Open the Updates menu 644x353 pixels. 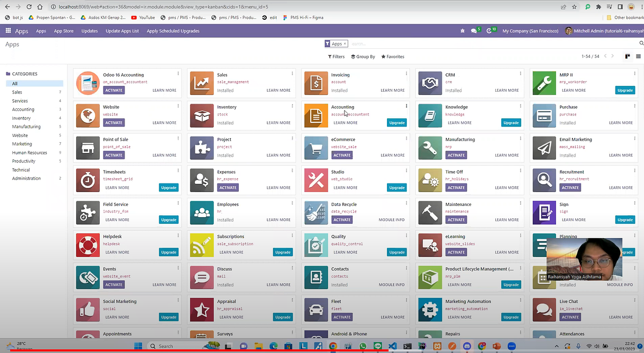click(x=90, y=31)
